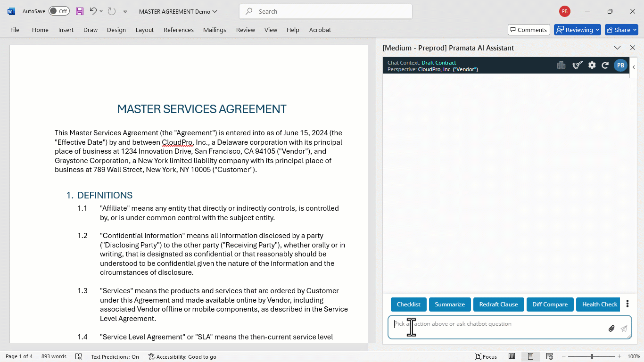Switch to the Review ribbon tab
The height and width of the screenshot is (362, 644).
(x=246, y=30)
